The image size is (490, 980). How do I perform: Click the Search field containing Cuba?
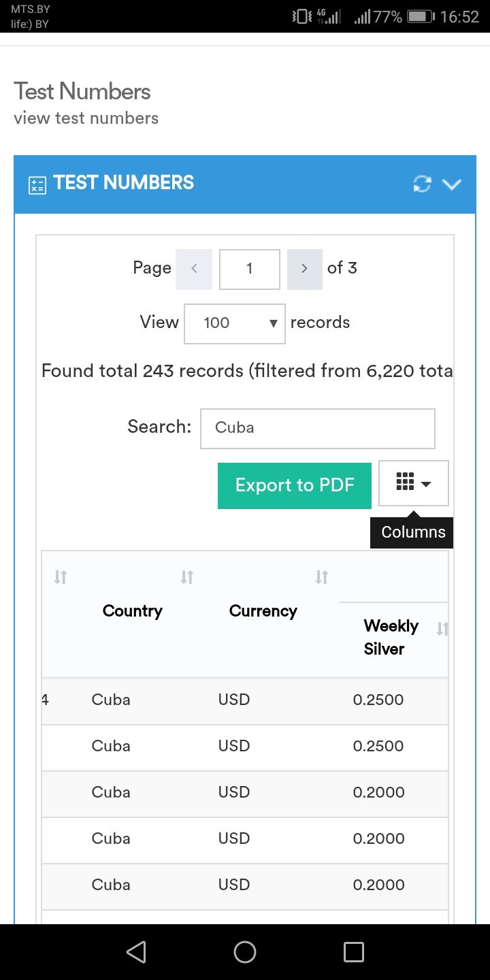(317, 428)
